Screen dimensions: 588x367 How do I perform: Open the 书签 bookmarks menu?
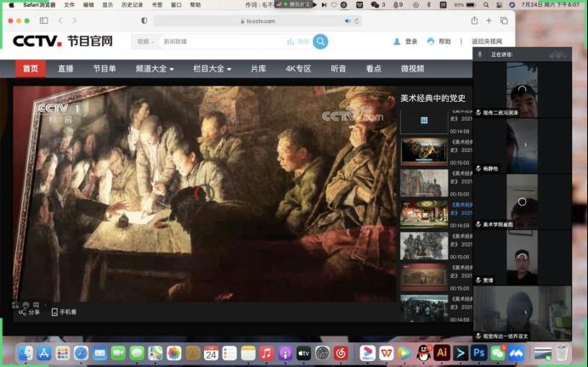(157, 5)
